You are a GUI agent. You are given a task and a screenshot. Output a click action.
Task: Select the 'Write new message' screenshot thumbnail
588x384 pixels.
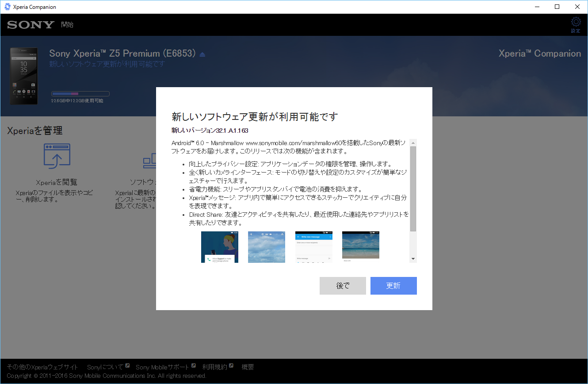(x=314, y=247)
